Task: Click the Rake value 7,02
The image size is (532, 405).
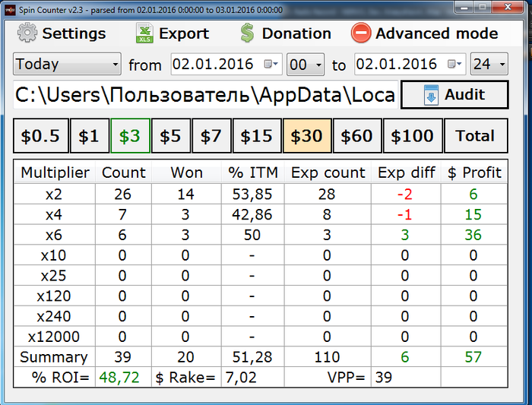Action: (241, 378)
